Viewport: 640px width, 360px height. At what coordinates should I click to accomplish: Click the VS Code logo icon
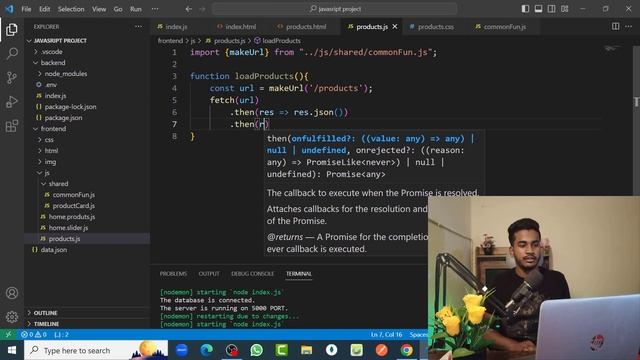pos(9,9)
